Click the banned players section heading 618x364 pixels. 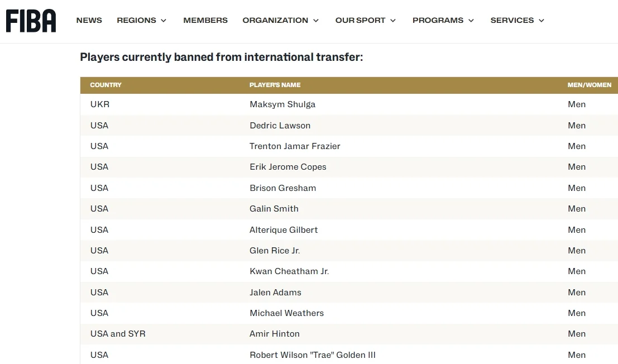pyautogui.click(x=221, y=57)
